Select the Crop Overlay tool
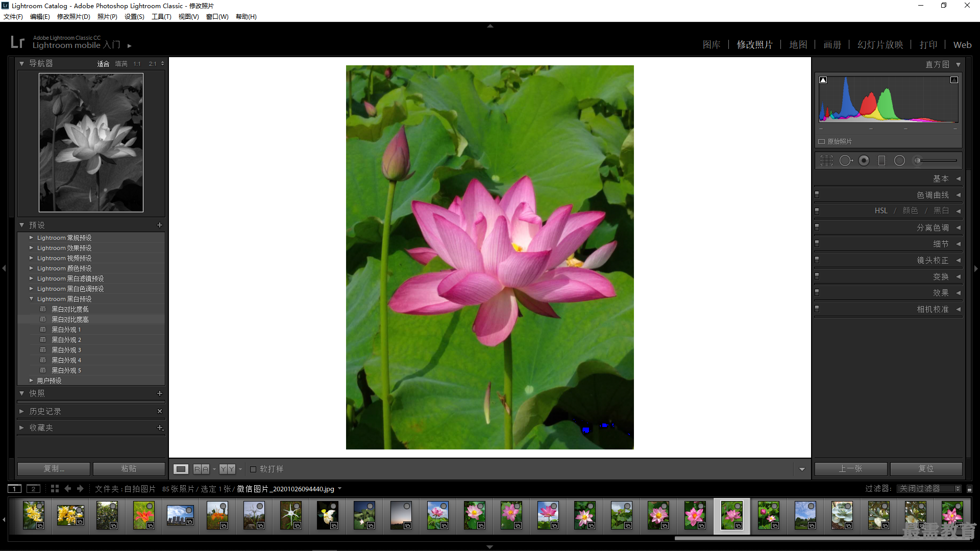This screenshot has height=551, width=980. [x=826, y=161]
